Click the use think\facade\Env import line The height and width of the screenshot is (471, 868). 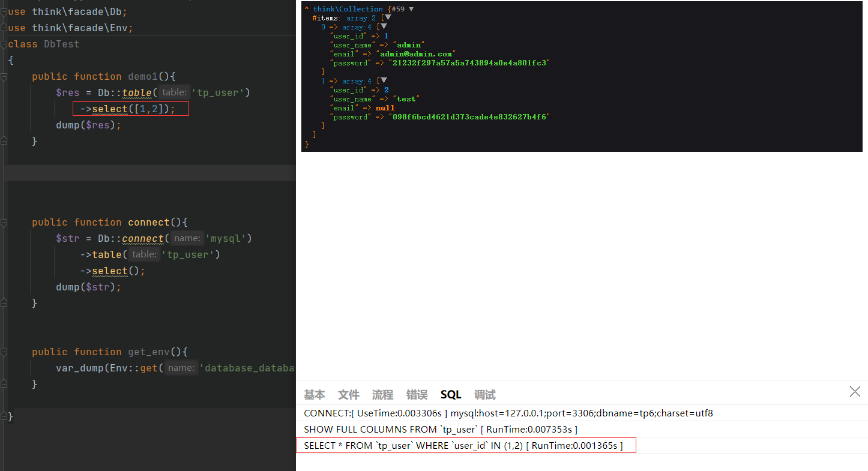click(71, 28)
